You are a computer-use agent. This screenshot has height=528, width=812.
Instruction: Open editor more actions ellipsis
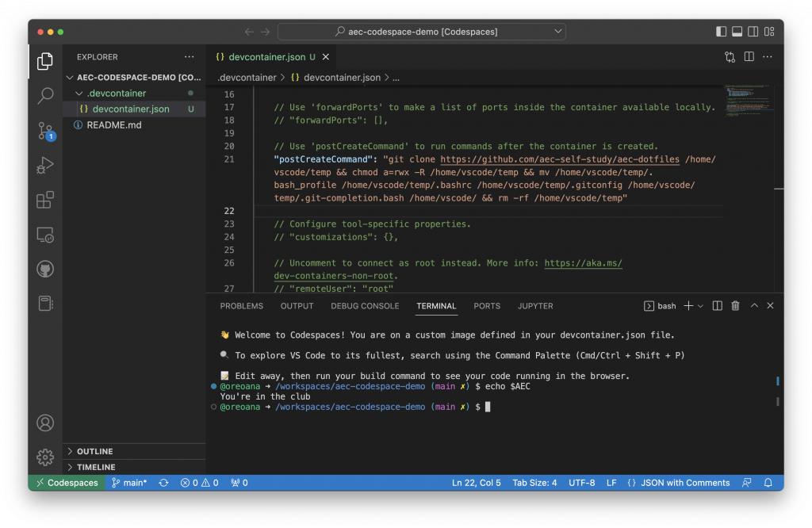coord(768,56)
